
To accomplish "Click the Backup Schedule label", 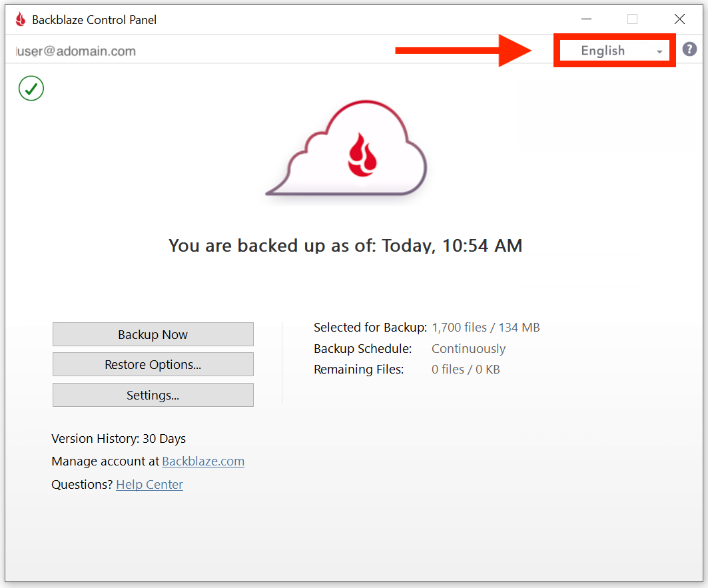I will coord(363,349).
